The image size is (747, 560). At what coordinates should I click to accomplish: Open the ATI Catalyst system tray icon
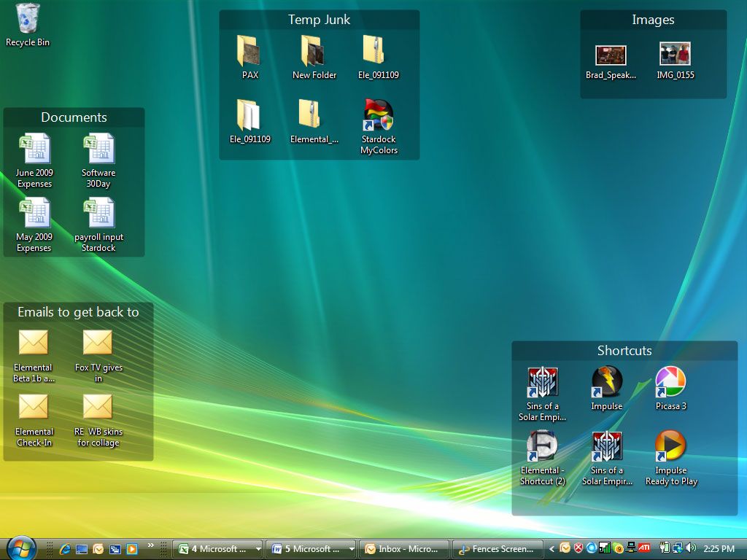point(646,547)
